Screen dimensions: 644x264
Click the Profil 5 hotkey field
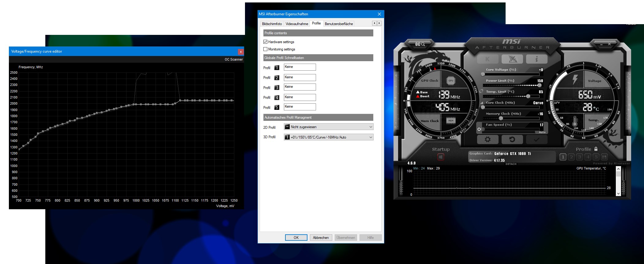pyautogui.click(x=300, y=107)
